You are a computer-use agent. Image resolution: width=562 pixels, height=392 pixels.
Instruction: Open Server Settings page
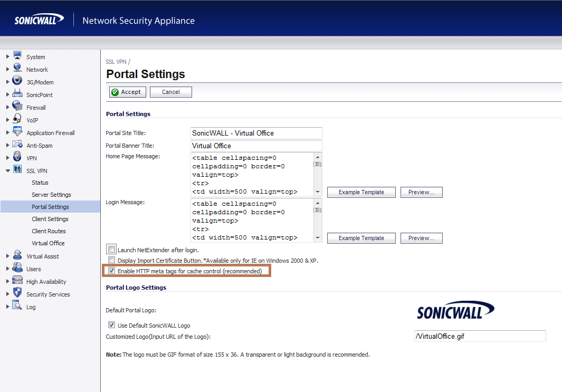pos(51,195)
